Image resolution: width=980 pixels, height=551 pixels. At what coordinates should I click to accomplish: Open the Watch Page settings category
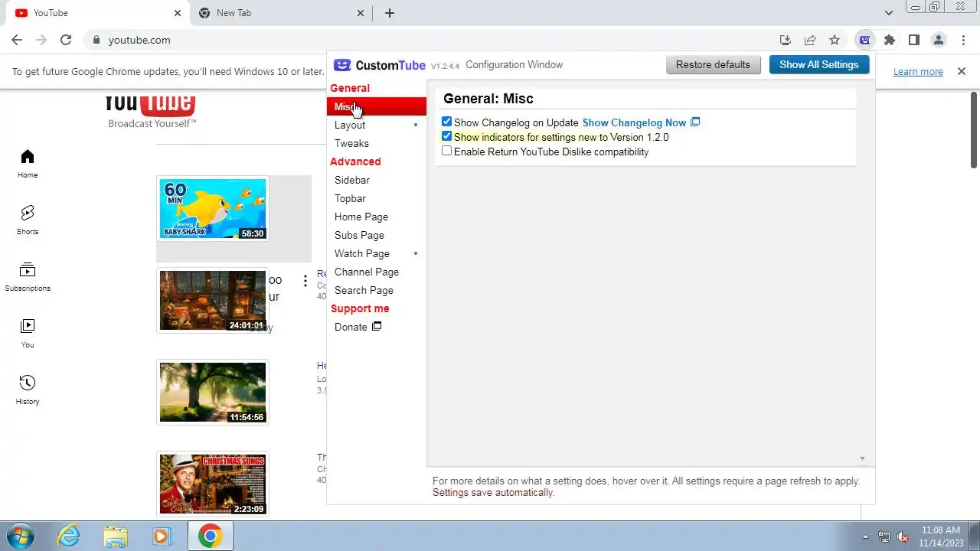pos(376,253)
